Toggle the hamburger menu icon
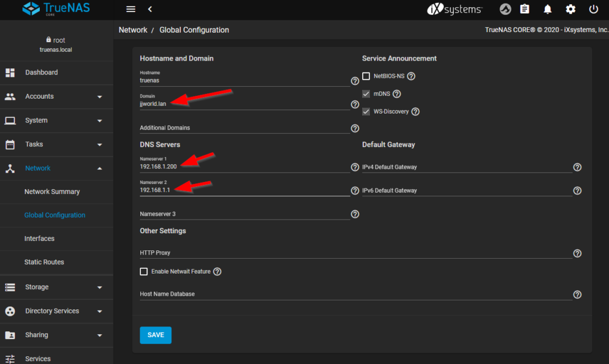Image resolution: width=609 pixels, height=364 pixels. [131, 9]
